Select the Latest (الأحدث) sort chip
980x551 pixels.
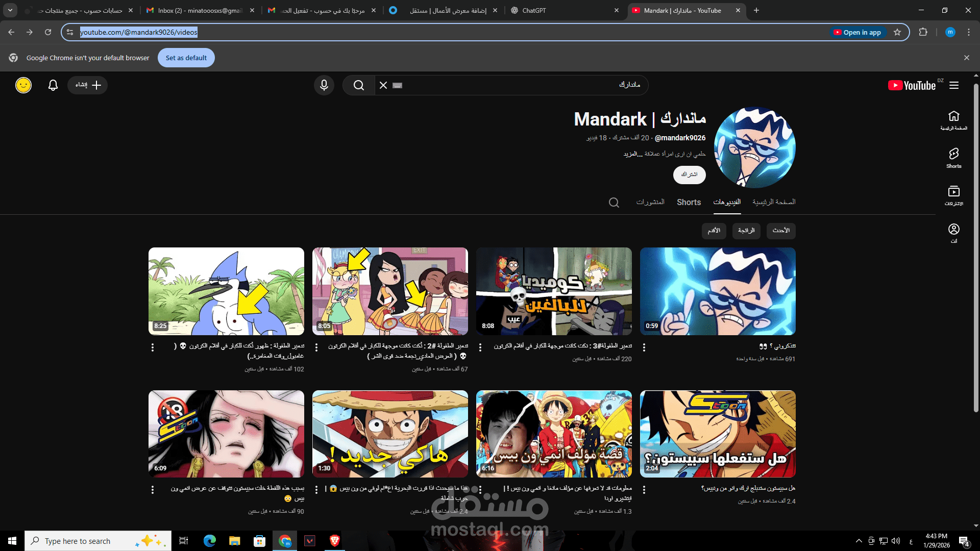[x=780, y=231]
